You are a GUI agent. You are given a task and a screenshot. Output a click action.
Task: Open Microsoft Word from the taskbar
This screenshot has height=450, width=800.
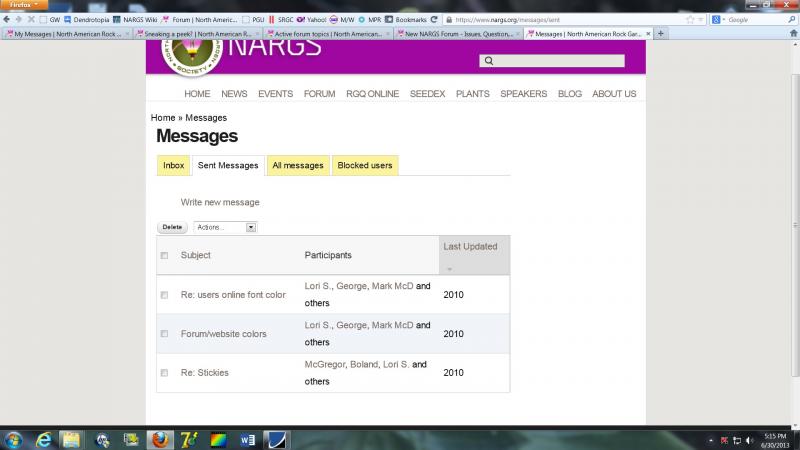click(x=246, y=438)
